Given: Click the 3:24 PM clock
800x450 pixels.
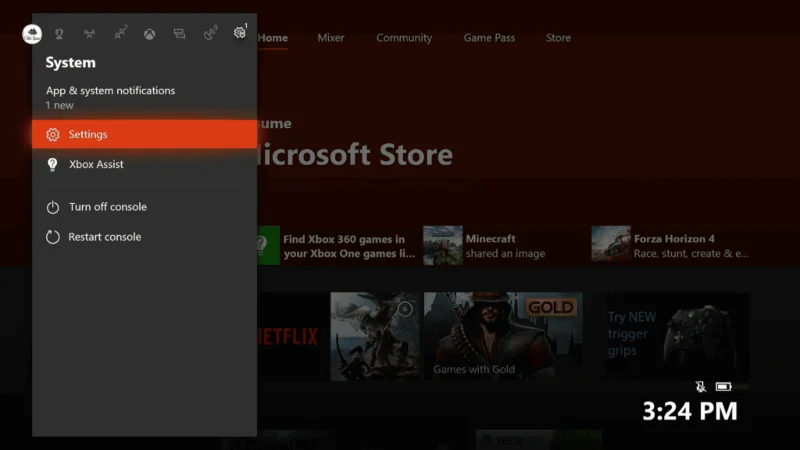Looking at the screenshot, I should 690,411.
